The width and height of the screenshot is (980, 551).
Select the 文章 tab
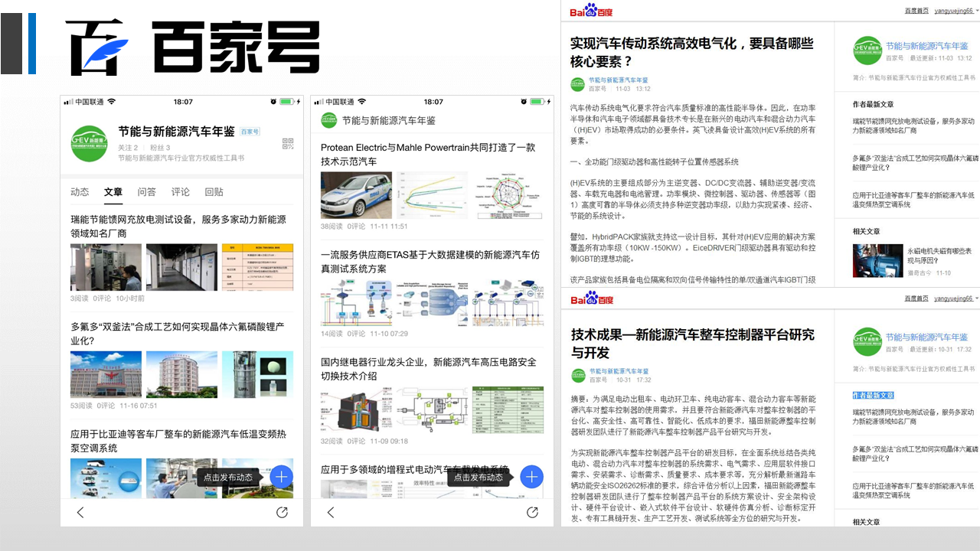point(113,192)
